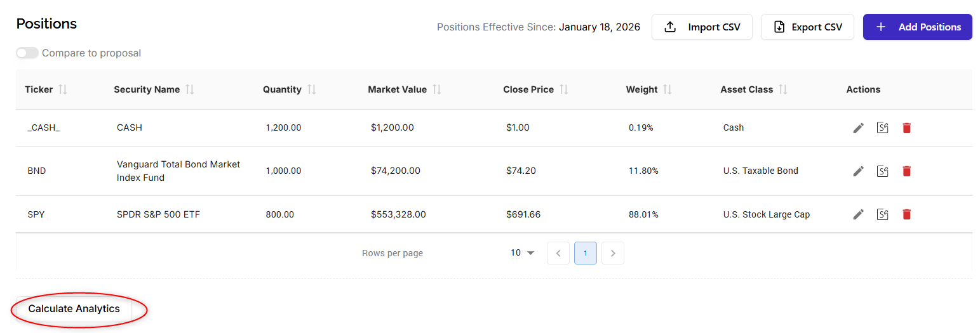The image size is (980, 333).
Task: Open the SPY row's middle action icon
Action: [882, 214]
